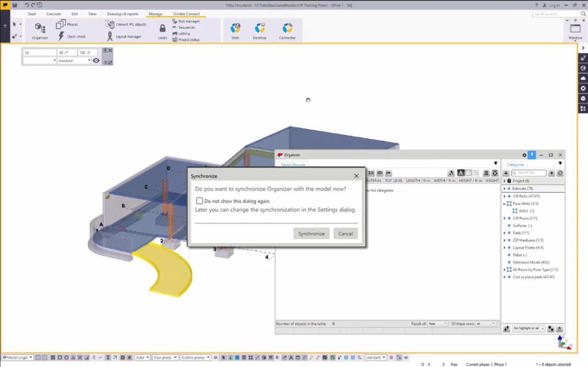Click the Help question mark icon
588x367 pixels.
coord(536,5)
